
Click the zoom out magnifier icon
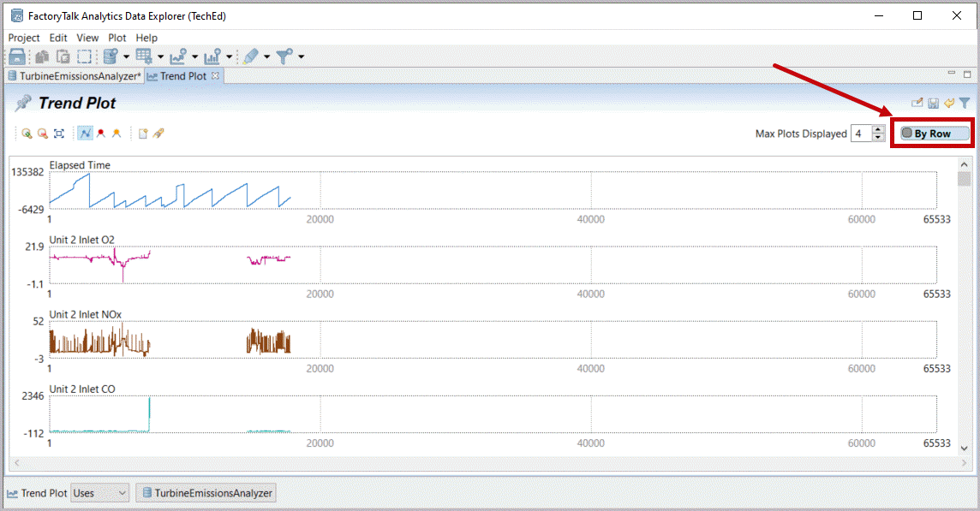pos(42,134)
